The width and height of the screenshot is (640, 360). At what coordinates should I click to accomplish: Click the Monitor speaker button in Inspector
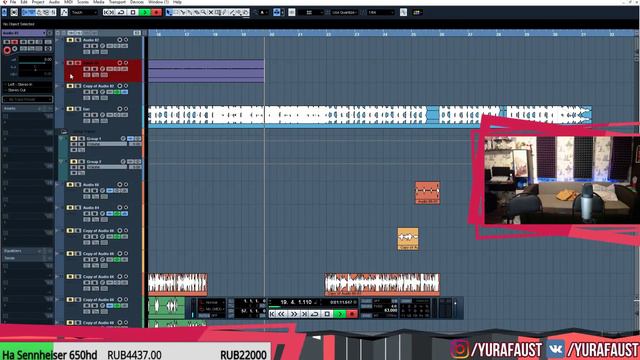(x=15, y=49)
